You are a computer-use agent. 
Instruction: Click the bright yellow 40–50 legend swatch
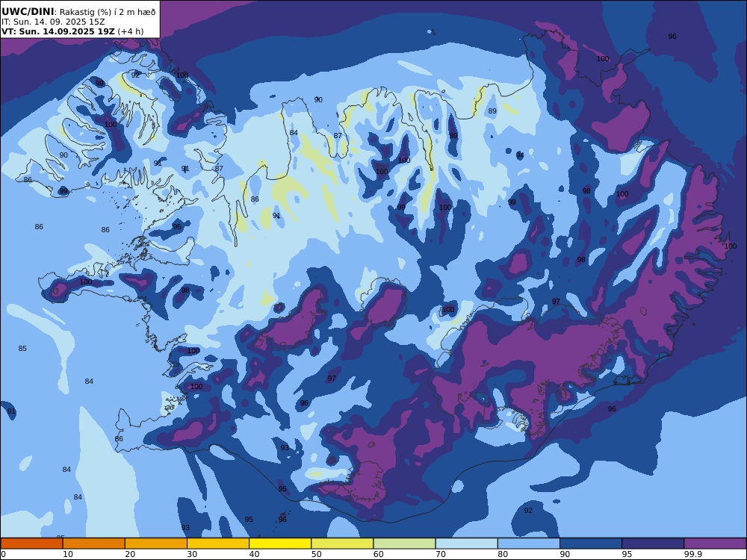point(280,544)
